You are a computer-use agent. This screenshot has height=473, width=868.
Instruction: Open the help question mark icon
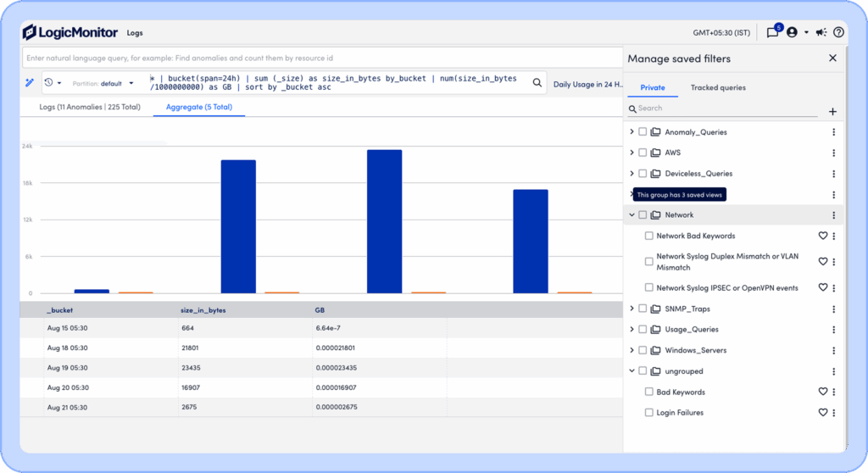[x=838, y=33]
